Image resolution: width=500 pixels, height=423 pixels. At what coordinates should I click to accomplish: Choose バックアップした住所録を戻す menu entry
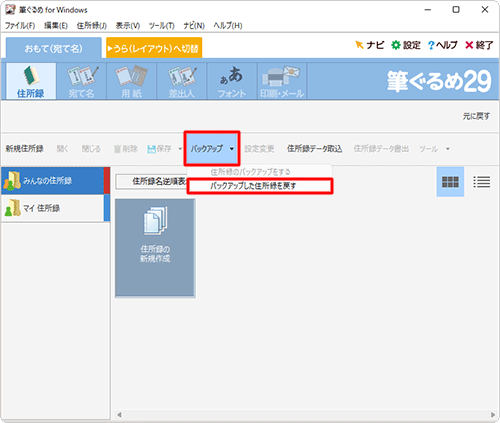[259, 186]
